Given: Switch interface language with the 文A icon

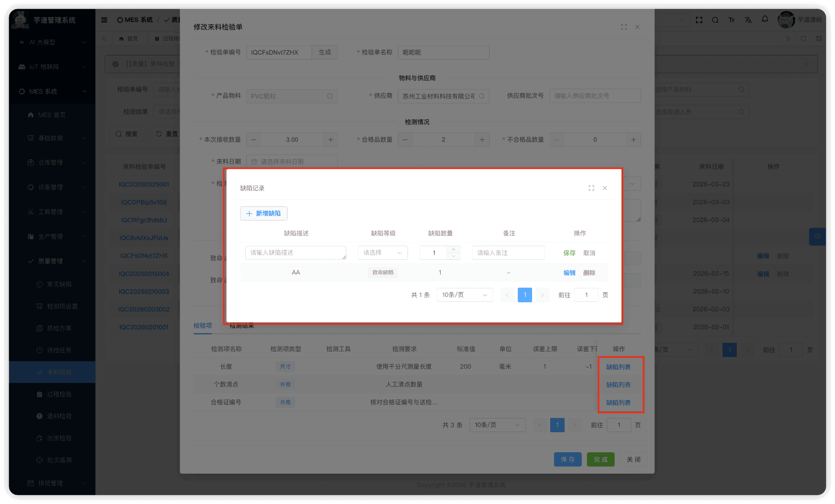Looking at the screenshot, I should tap(748, 20).
